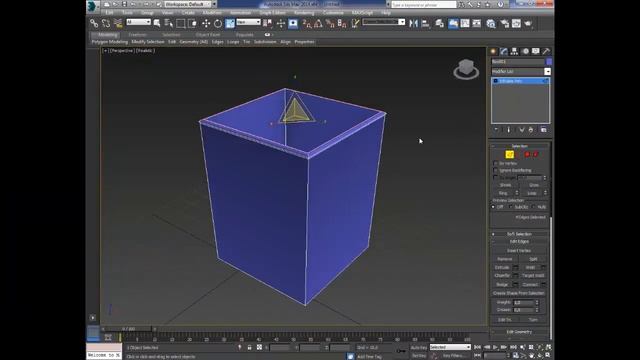Toggle the Auto Key button

pos(418,347)
